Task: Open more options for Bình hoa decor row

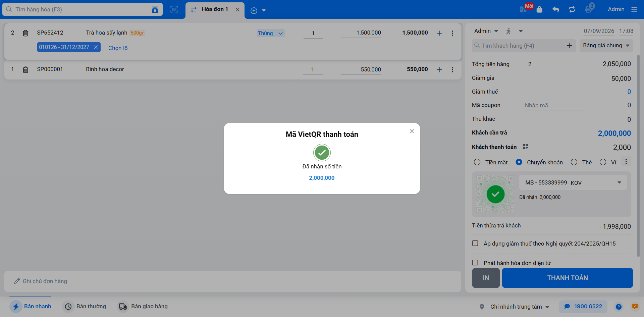Action: coord(452,69)
